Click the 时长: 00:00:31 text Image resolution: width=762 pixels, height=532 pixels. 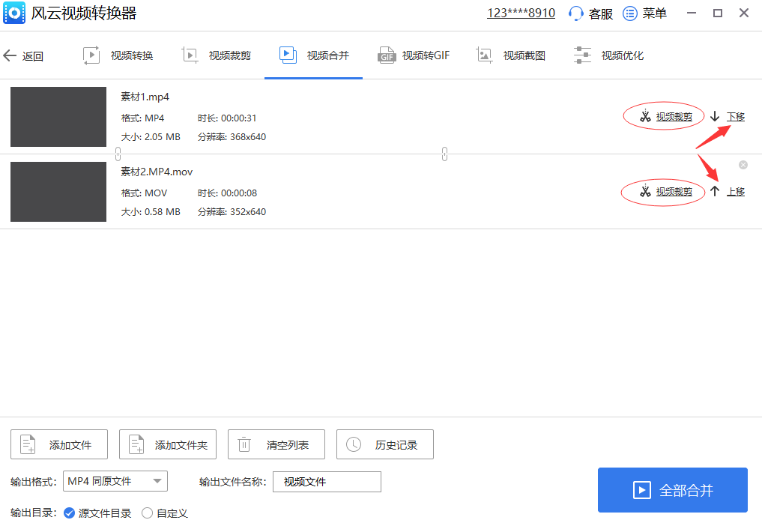(x=227, y=118)
